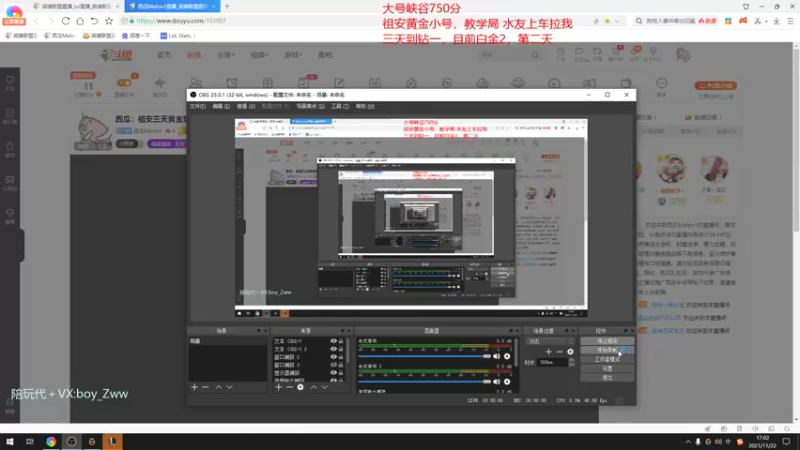Viewport: 800px width, 450px height.
Task: Open the Task View taskbar icon
Action: (x=30, y=442)
